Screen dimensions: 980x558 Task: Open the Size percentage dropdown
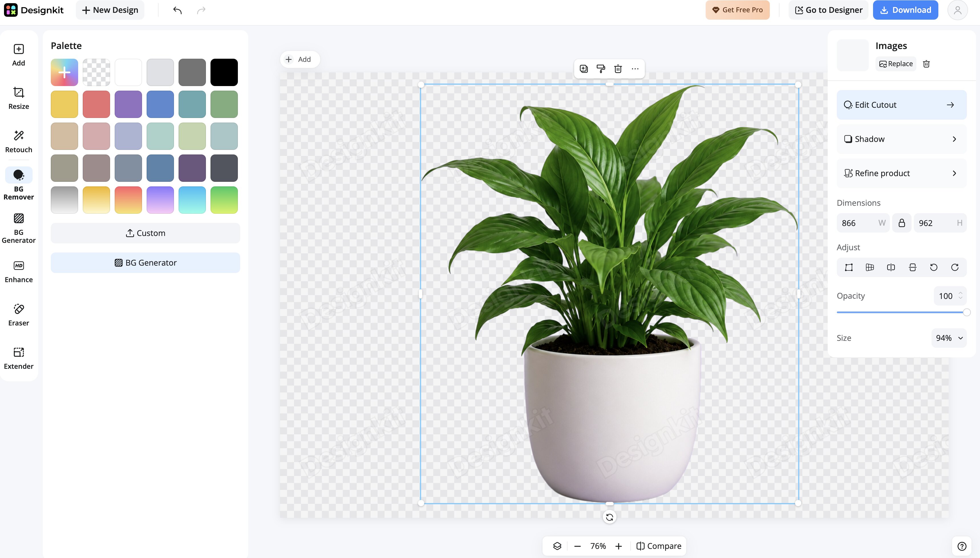[x=949, y=338]
